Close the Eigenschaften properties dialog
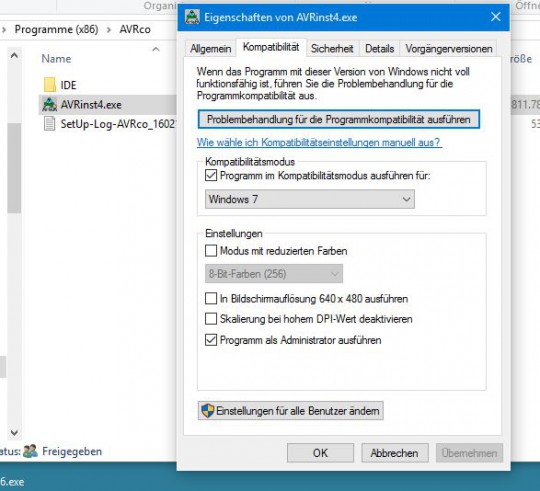540x491 pixels. [x=496, y=17]
